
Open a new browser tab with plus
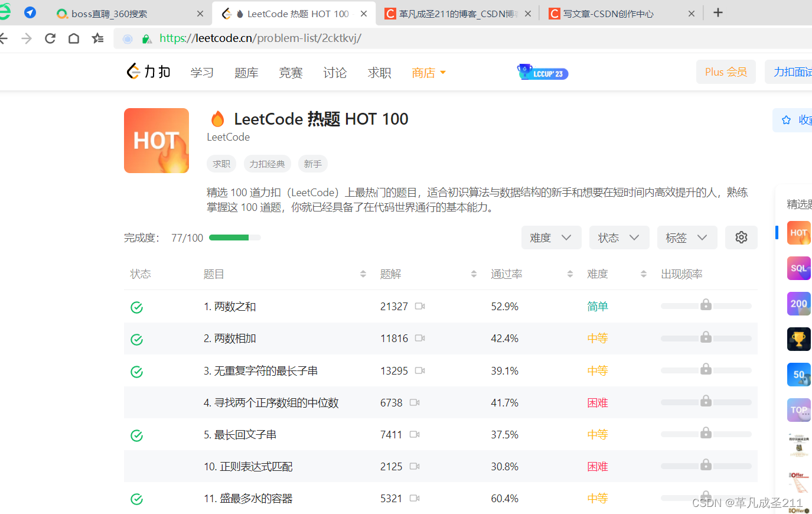pyautogui.click(x=718, y=12)
